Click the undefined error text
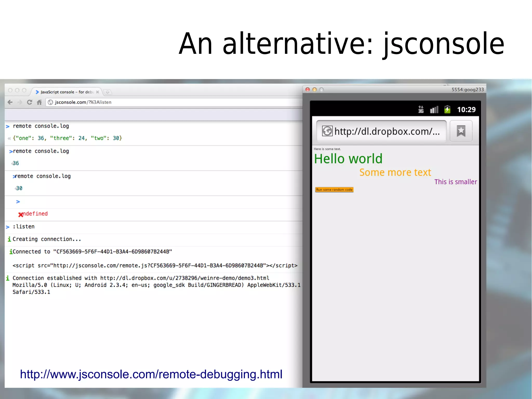This screenshot has height=399, width=532. pyautogui.click(x=35, y=214)
